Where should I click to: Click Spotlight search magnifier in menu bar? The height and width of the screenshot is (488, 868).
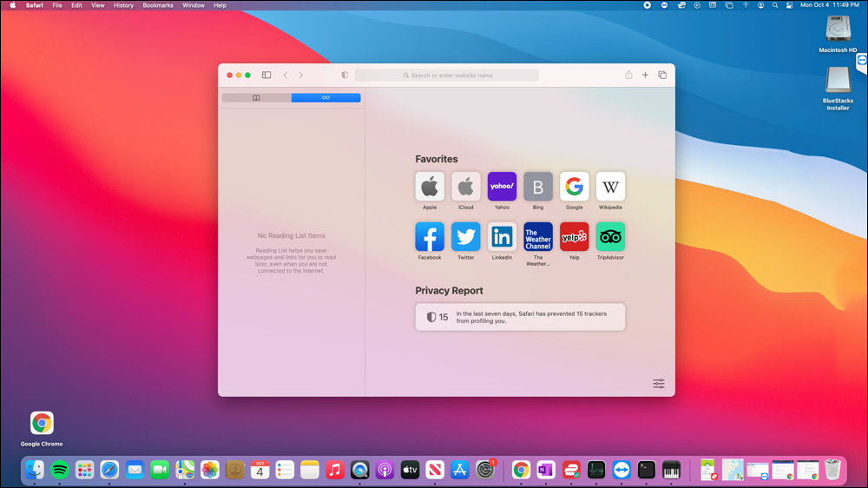775,5
